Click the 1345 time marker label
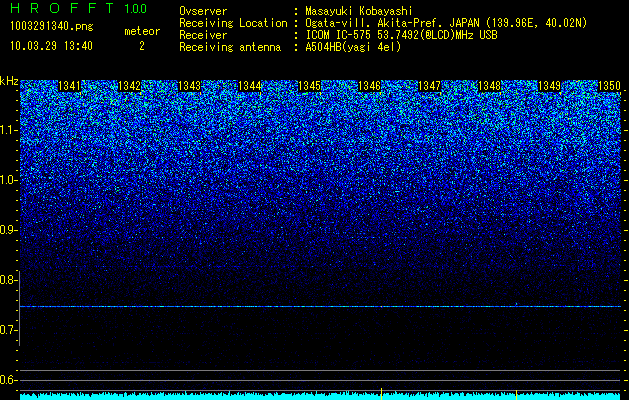Image resolution: width=629 pixels, height=400 pixels. (310, 86)
